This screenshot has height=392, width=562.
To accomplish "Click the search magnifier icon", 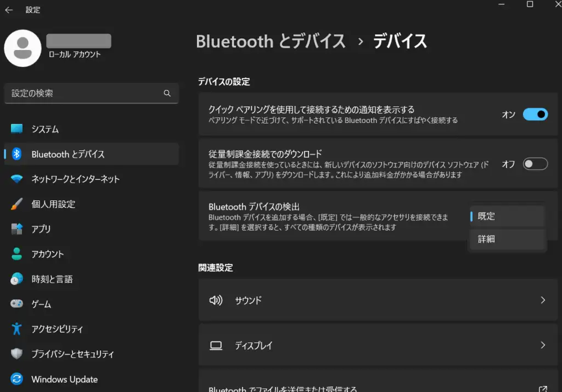I will (x=167, y=93).
